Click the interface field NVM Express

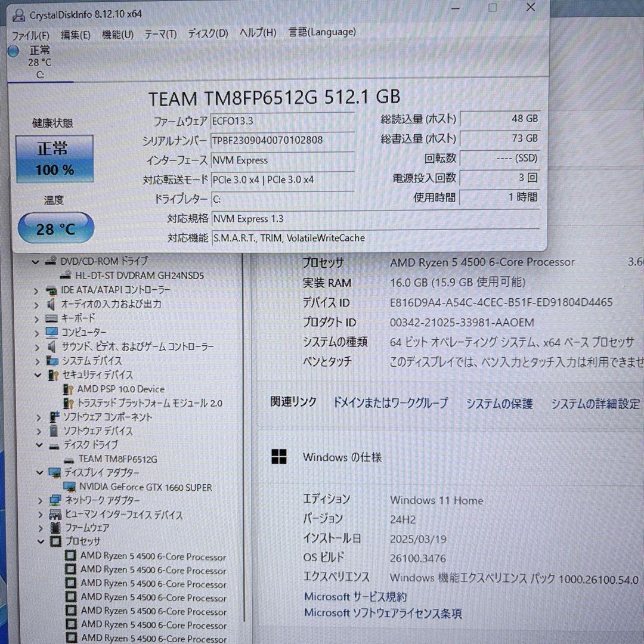(282, 160)
